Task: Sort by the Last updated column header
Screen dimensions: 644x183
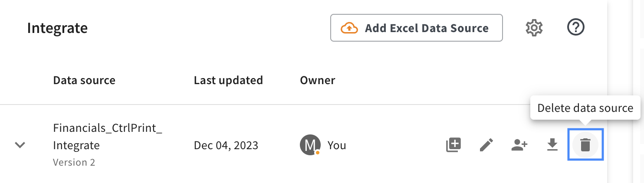Action: tap(228, 80)
